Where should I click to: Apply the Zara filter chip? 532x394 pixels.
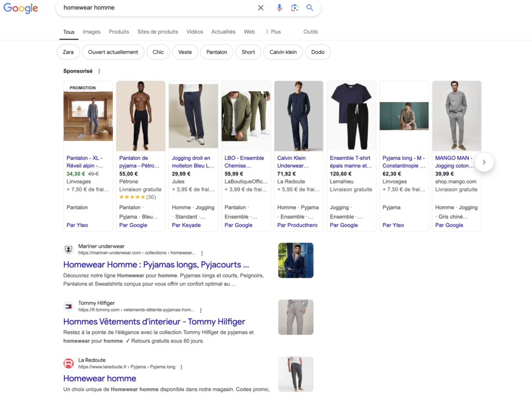point(68,52)
